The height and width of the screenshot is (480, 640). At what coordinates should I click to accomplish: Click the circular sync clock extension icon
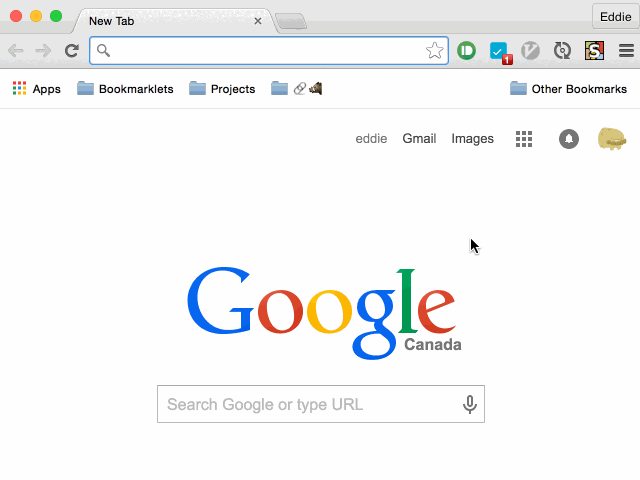[x=562, y=51]
